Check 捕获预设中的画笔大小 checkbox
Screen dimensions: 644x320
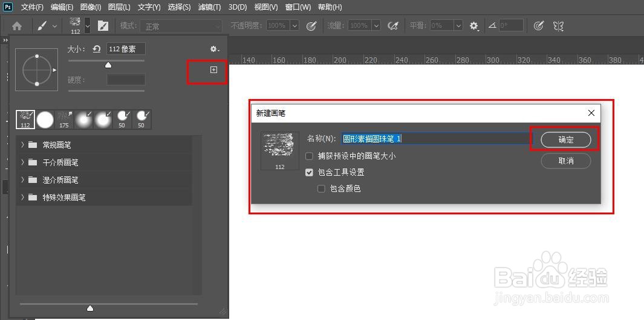309,156
